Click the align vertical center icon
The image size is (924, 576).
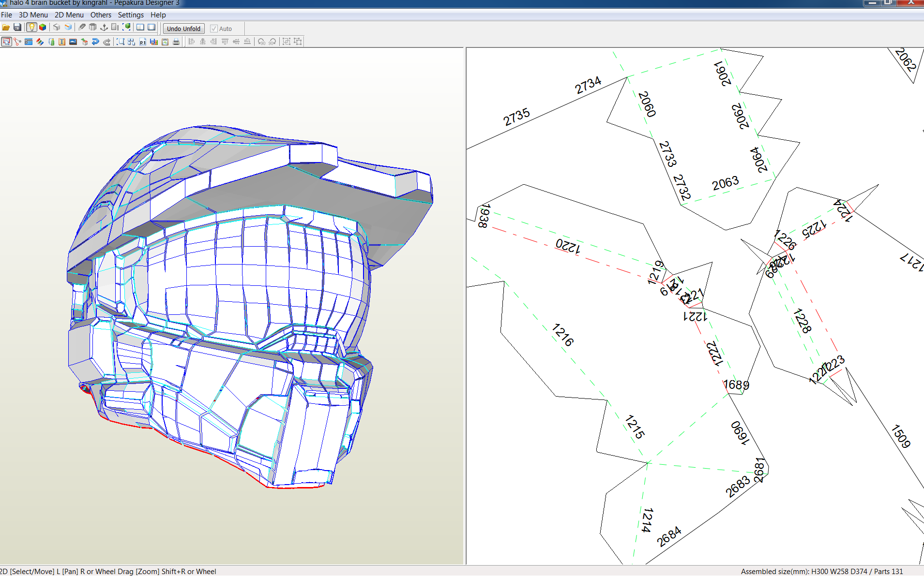point(236,42)
